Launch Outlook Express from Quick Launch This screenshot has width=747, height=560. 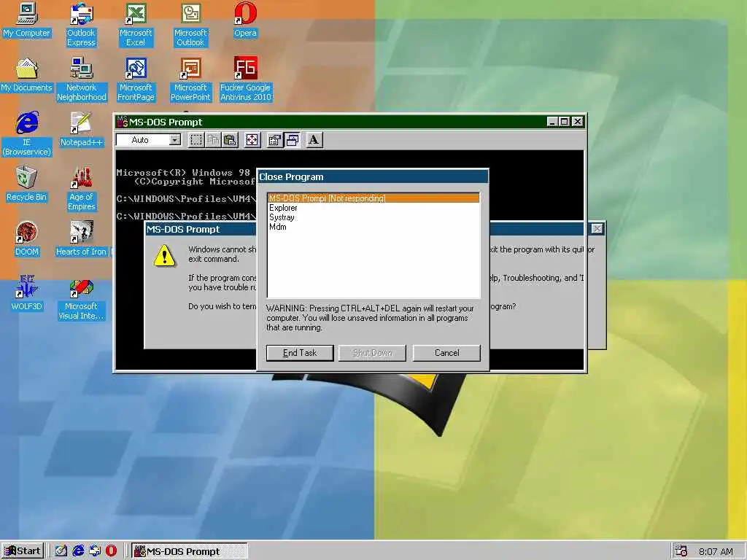point(95,551)
